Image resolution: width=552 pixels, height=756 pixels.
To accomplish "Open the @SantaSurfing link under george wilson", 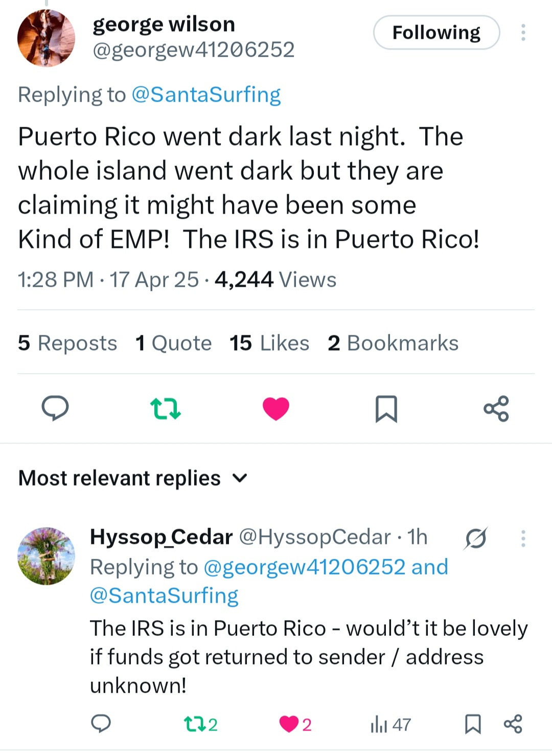I will point(206,95).
